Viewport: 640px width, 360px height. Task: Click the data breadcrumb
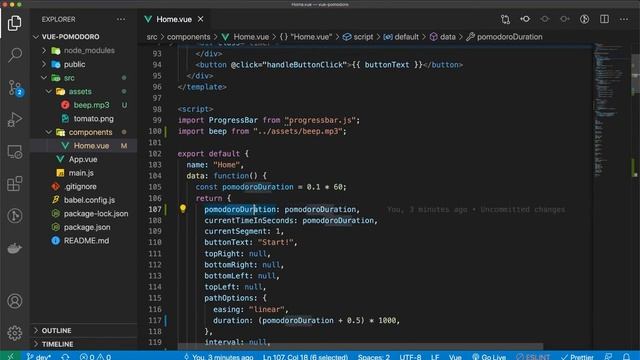click(x=442, y=37)
